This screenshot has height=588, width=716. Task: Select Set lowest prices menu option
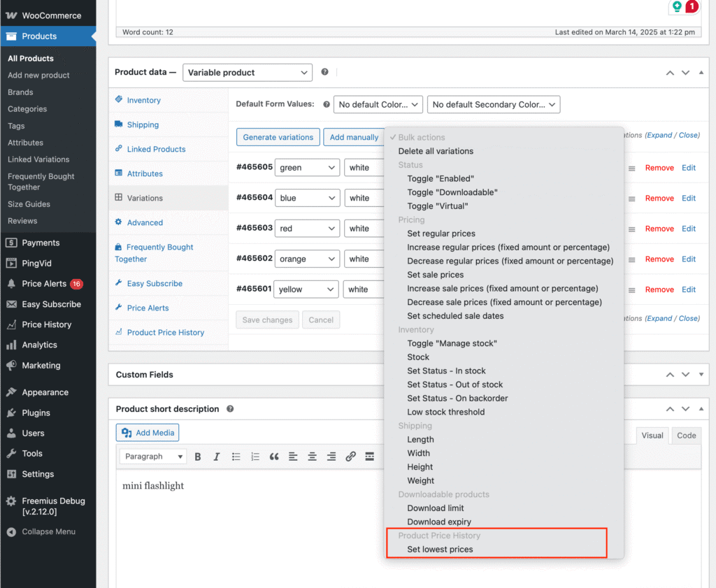[440, 550]
